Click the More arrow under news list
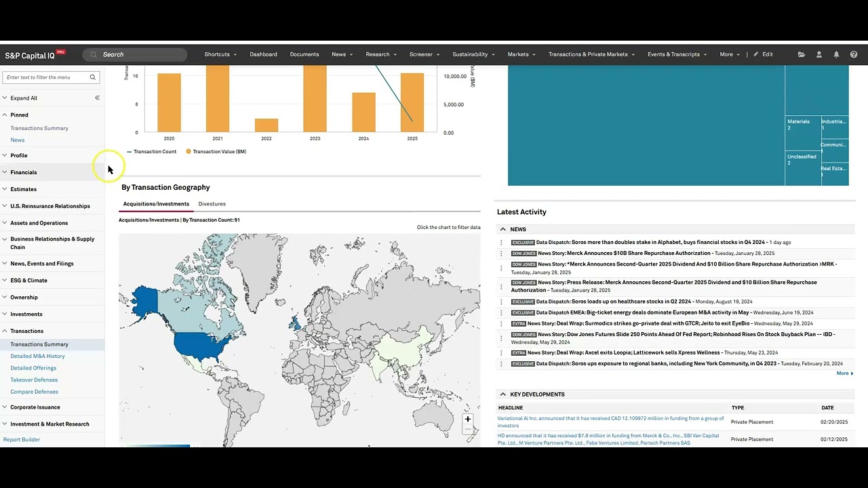Screen dimensions: 868x488 click(845, 373)
